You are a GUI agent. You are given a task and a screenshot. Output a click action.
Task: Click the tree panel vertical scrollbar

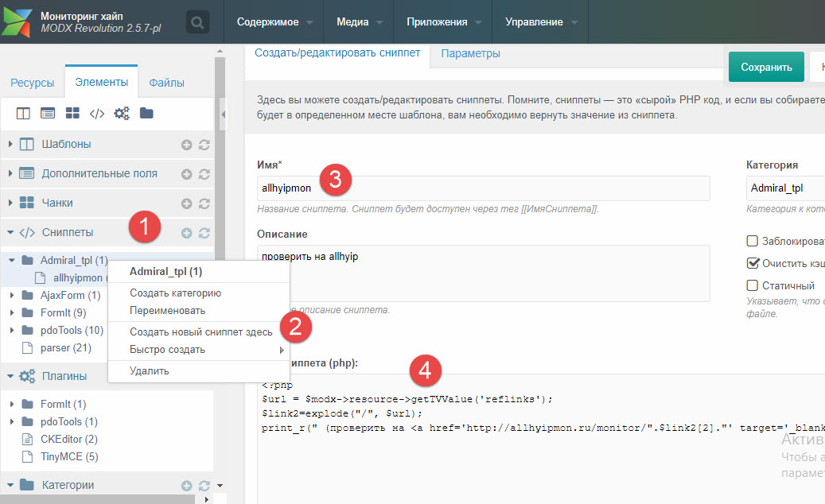(x=220, y=157)
